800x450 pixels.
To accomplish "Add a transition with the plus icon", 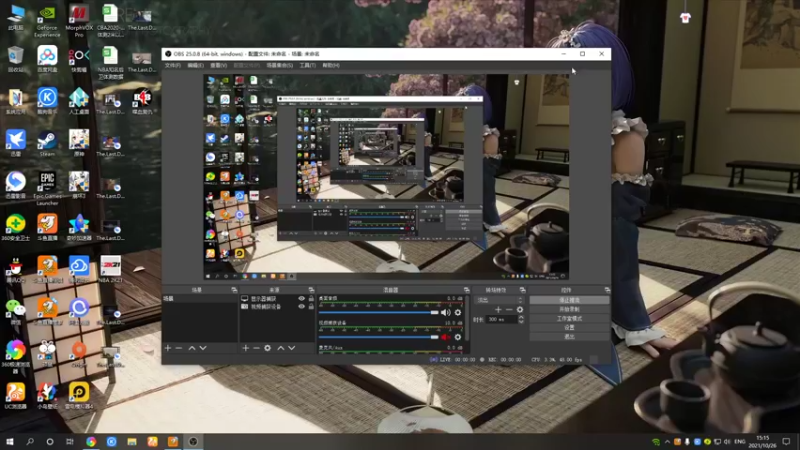I will click(498, 310).
